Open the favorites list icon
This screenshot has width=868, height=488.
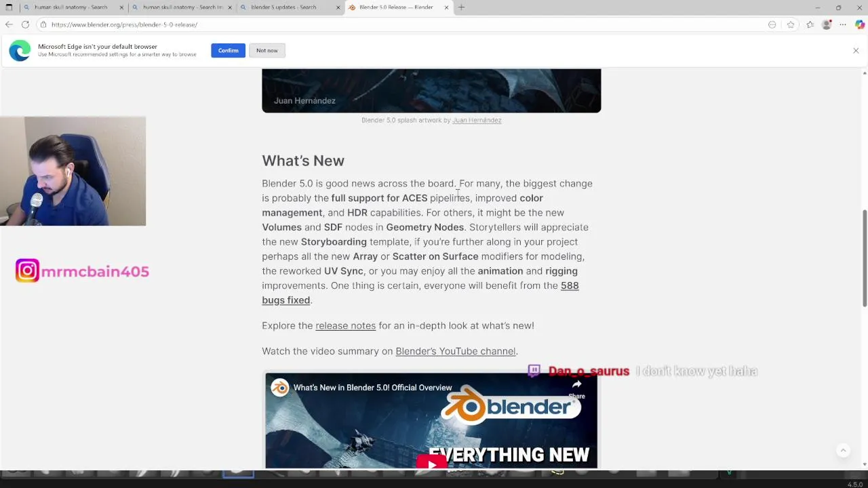point(810,24)
